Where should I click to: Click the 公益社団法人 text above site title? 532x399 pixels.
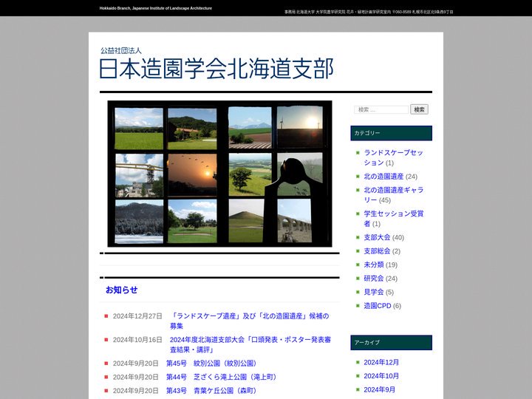(x=120, y=50)
